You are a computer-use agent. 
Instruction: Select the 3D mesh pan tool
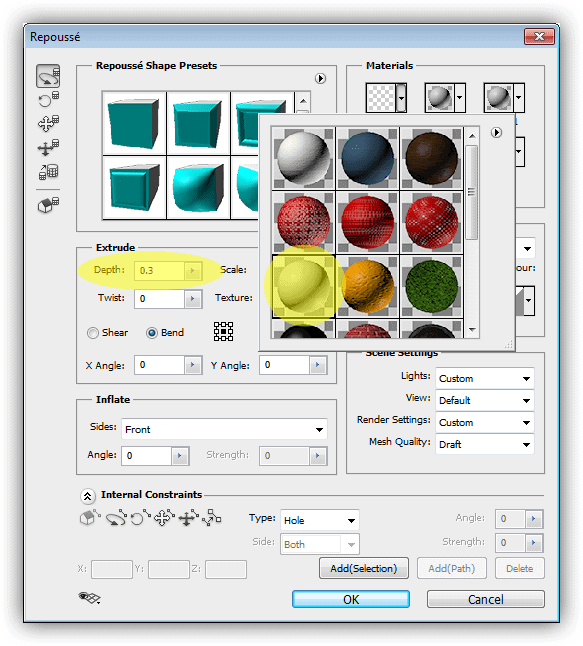click(48, 123)
